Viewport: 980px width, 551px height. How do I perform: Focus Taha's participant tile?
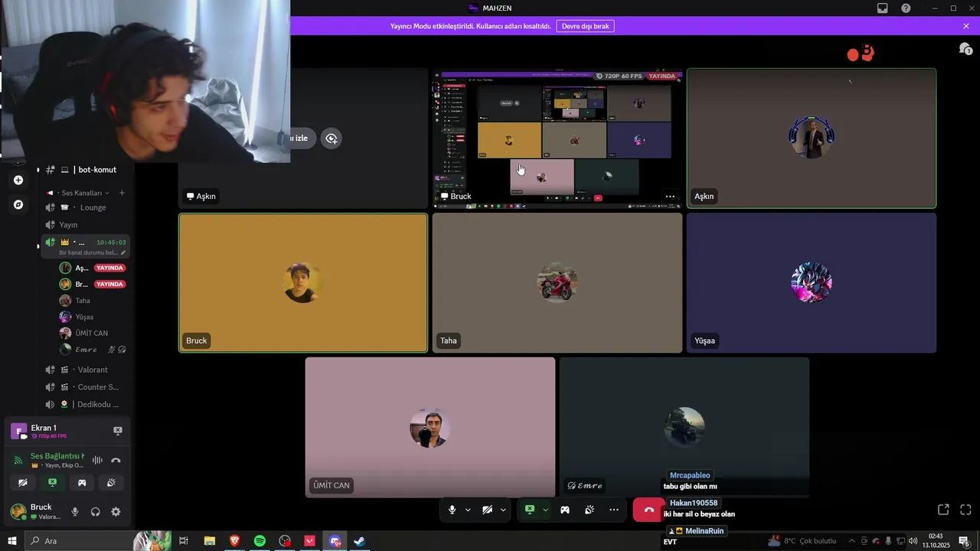(557, 283)
